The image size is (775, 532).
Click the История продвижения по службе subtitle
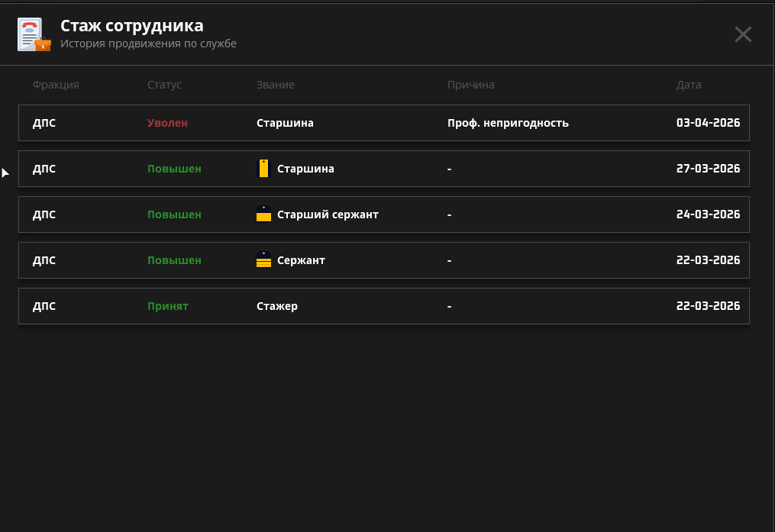[148, 44]
